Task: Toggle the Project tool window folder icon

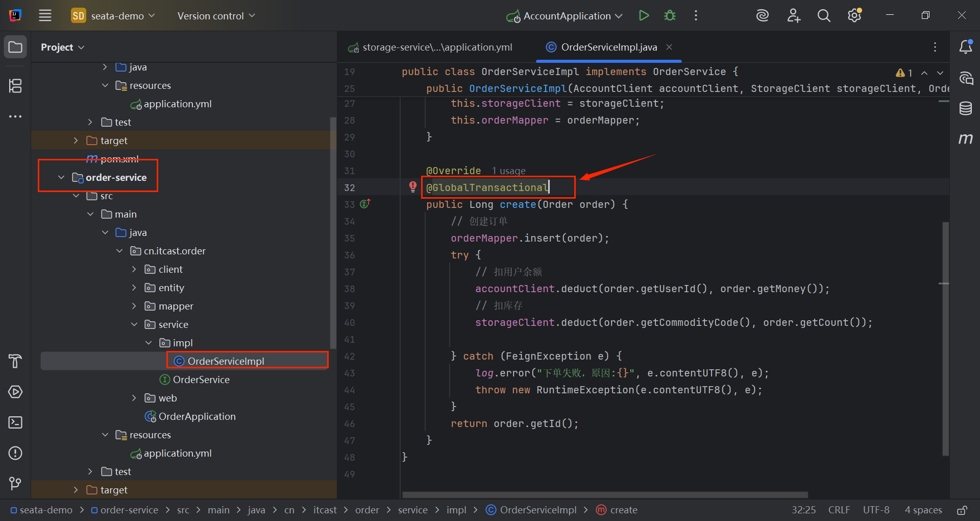Action: pos(15,48)
